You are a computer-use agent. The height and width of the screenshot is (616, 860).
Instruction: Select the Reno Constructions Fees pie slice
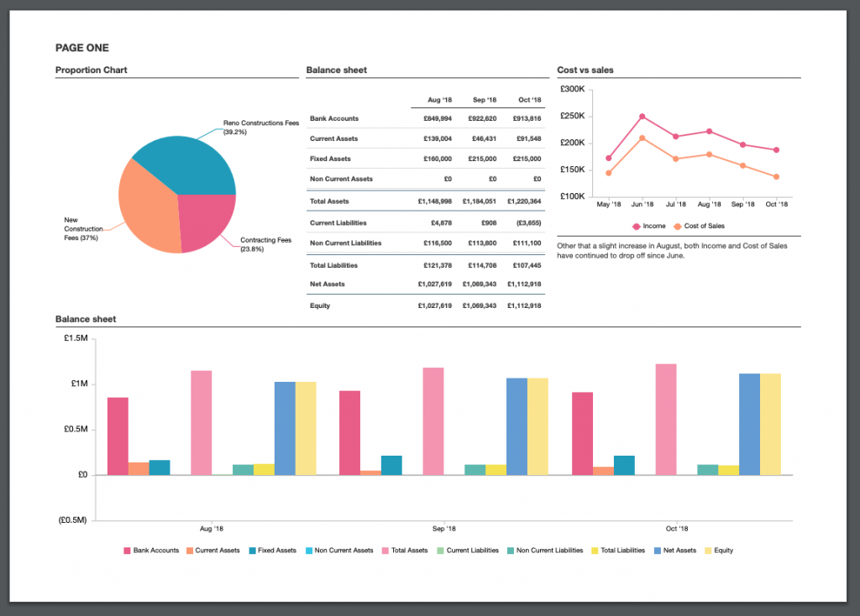coord(189,159)
